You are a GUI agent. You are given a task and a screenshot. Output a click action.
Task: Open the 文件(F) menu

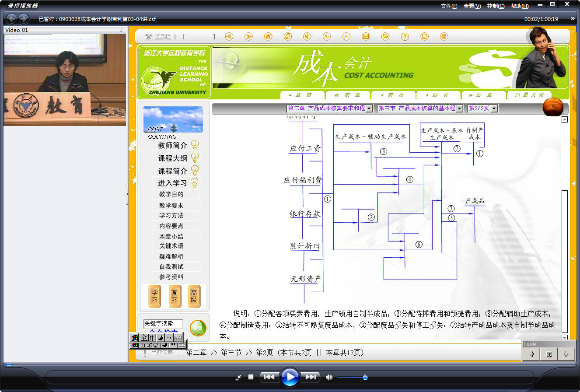[x=449, y=6]
